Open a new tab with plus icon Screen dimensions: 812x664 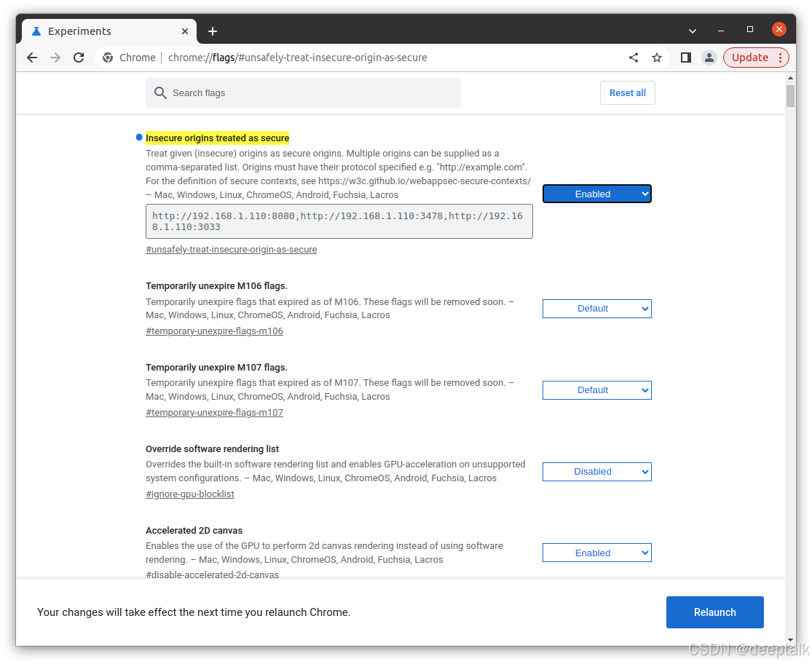pos(213,31)
